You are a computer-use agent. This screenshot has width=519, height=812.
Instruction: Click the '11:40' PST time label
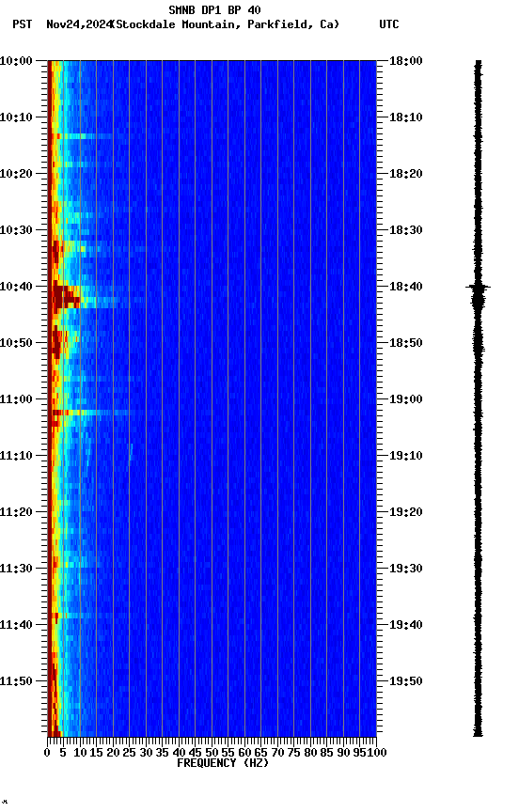(x=16, y=626)
